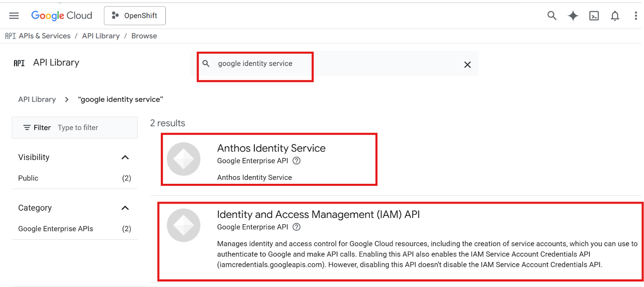Open the hamburger navigation menu
This screenshot has width=644, height=287.
pyautogui.click(x=14, y=16)
